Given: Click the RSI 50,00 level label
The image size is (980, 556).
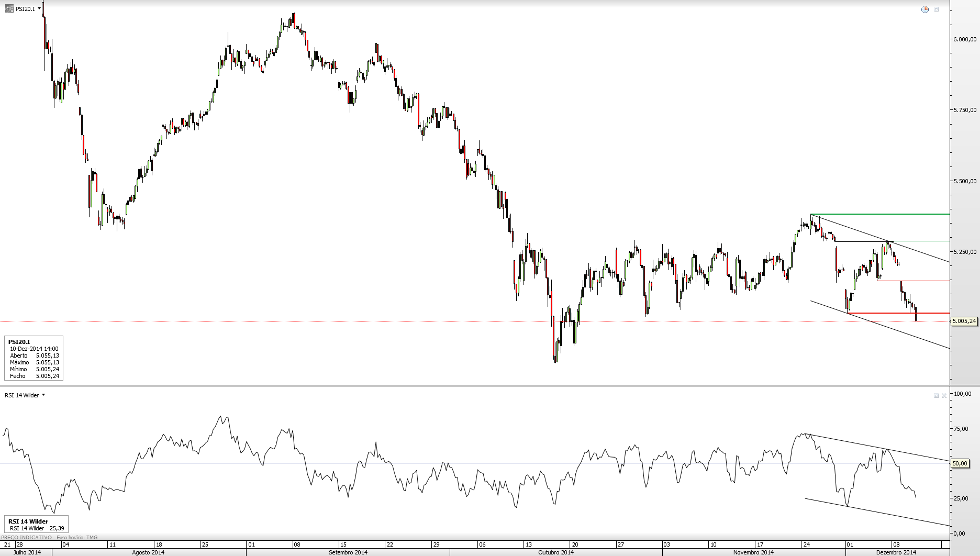Looking at the screenshot, I should click(960, 463).
